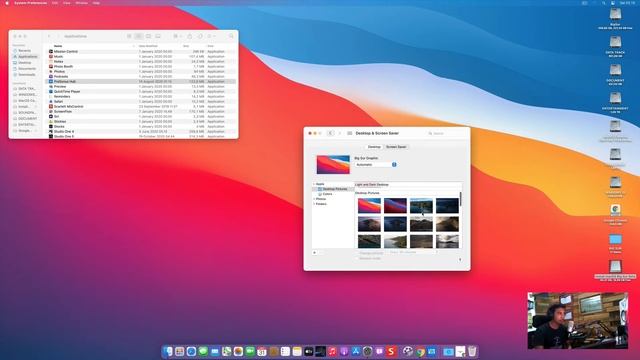Click the Share icon in Finder toolbar

pyautogui.click(x=190, y=36)
